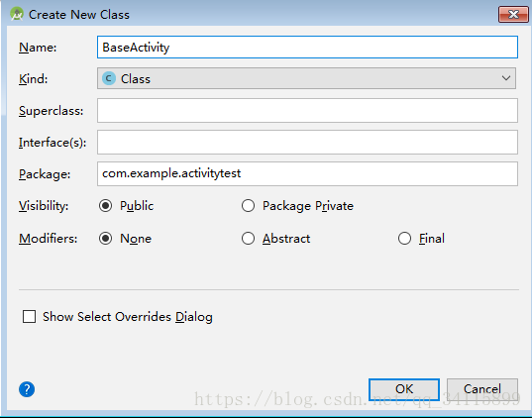532x419 pixels.
Task: Click the blue help question mark icon
Action: [27, 389]
